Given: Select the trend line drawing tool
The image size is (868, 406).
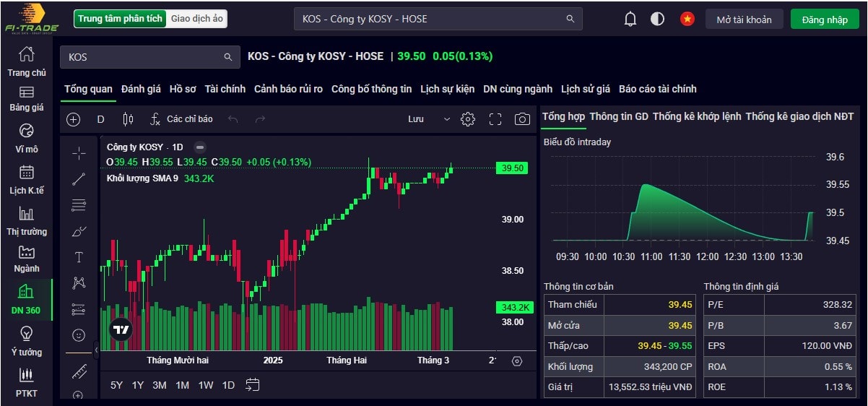Looking at the screenshot, I should 79,179.
